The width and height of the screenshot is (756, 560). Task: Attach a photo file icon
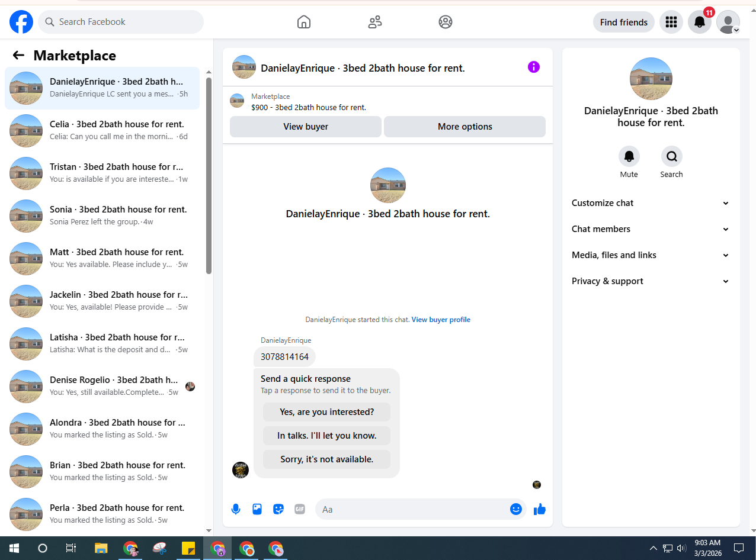point(257,509)
